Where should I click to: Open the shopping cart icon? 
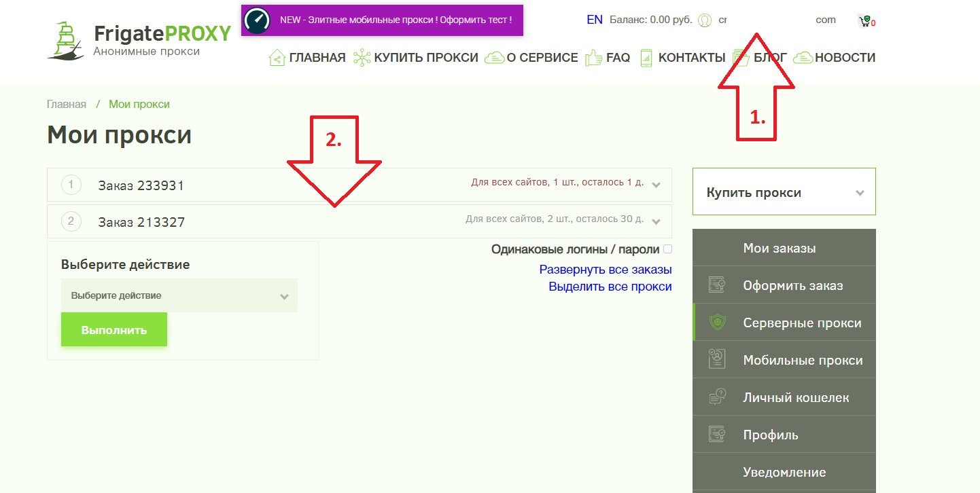pyautogui.click(x=864, y=20)
